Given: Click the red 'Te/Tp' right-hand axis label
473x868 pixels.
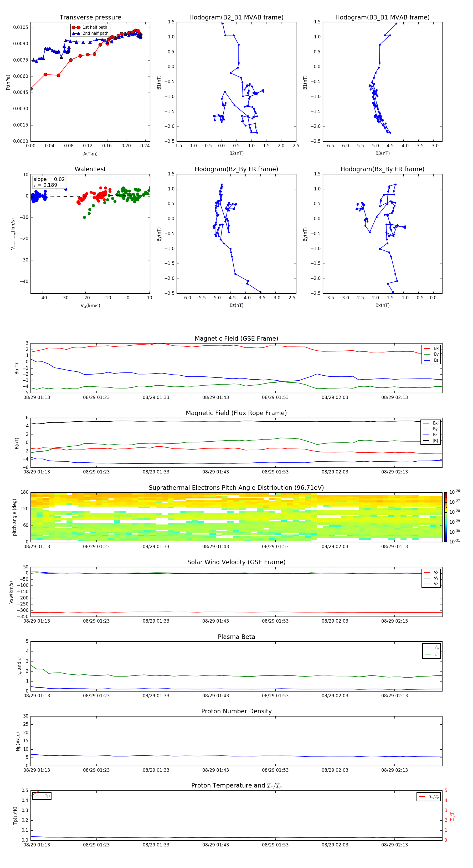Looking at the screenshot, I should point(453,815).
